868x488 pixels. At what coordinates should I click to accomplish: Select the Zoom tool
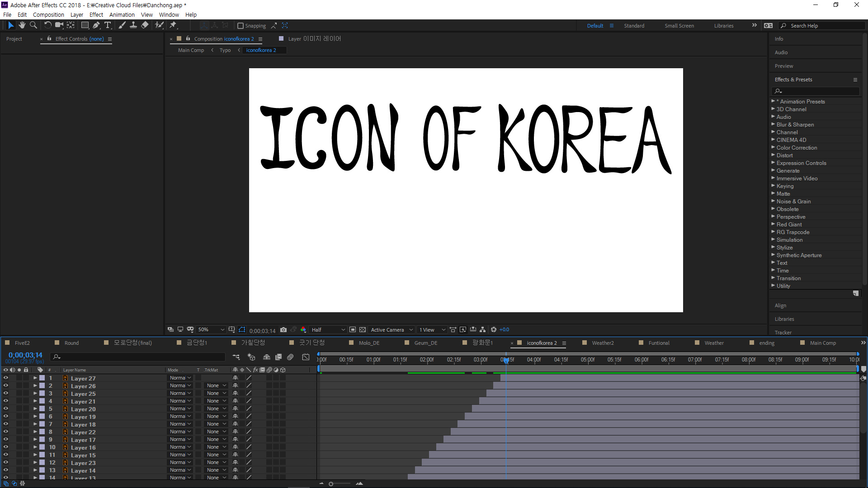33,25
